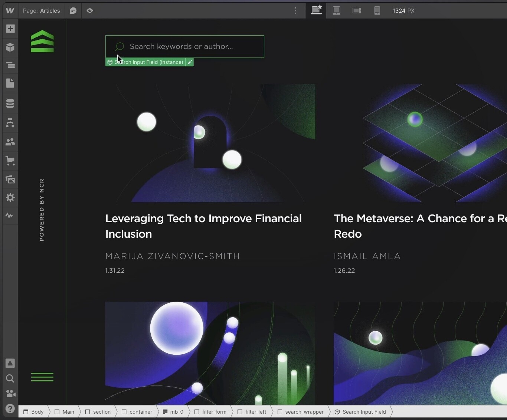
Task: Open the Ecommerce panel
Action: click(10, 161)
